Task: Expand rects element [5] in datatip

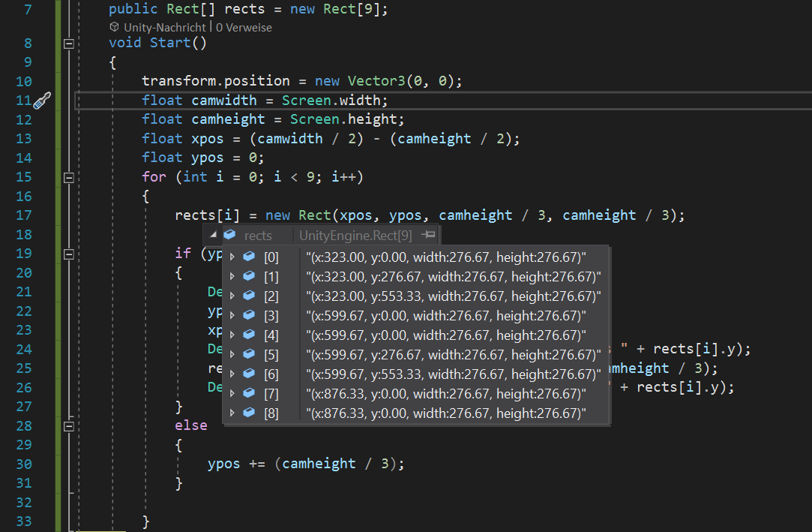Action: coord(232,354)
